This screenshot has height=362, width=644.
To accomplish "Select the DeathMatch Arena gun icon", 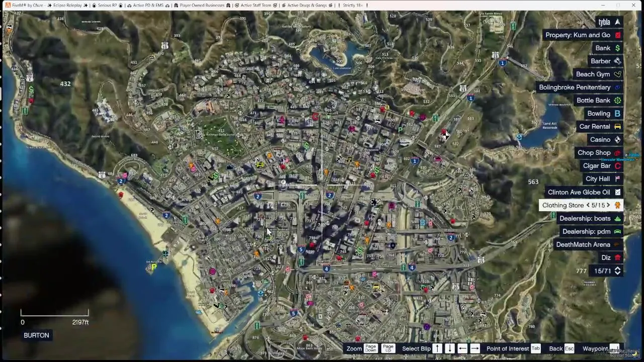I will pyautogui.click(x=617, y=244).
